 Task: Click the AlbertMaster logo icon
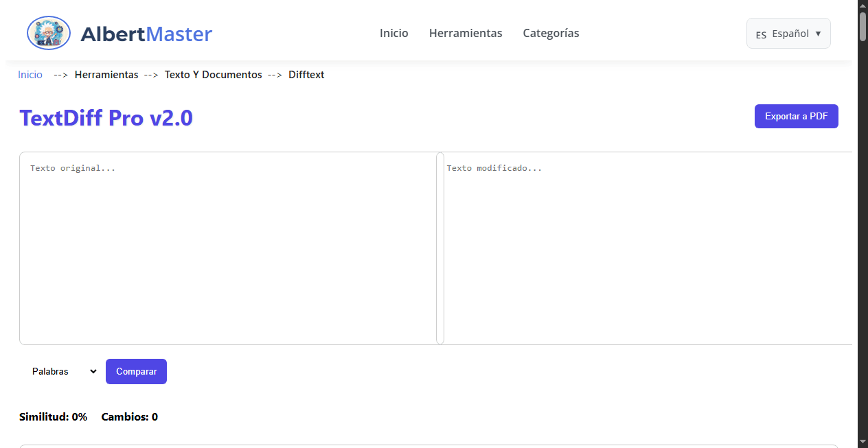click(48, 32)
